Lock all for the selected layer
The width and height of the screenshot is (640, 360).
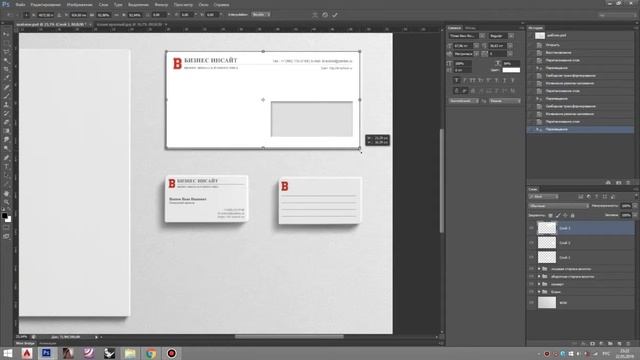point(572,215)
